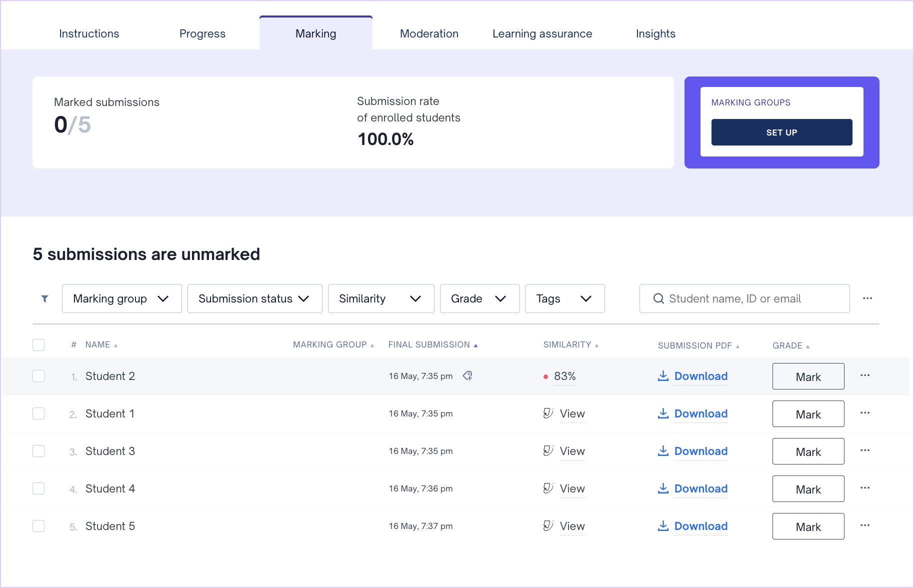Click the similarity report icon for Student 1

[548, 413]
